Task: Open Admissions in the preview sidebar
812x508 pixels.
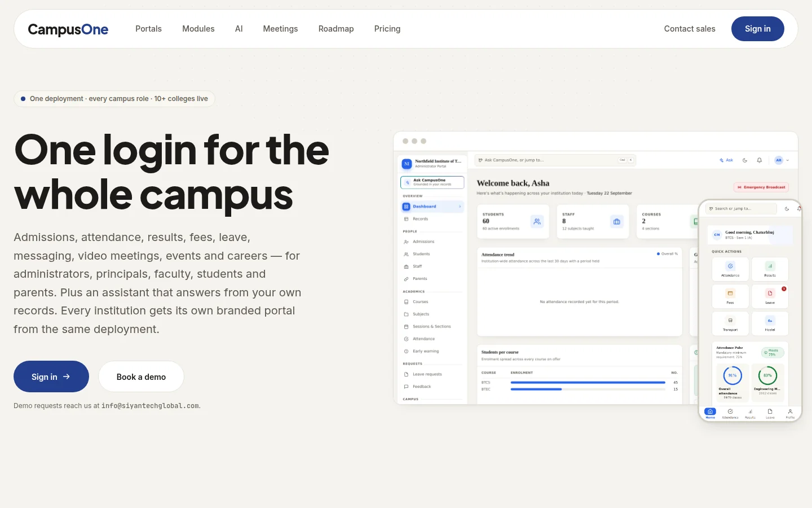Action: [433, 242]
